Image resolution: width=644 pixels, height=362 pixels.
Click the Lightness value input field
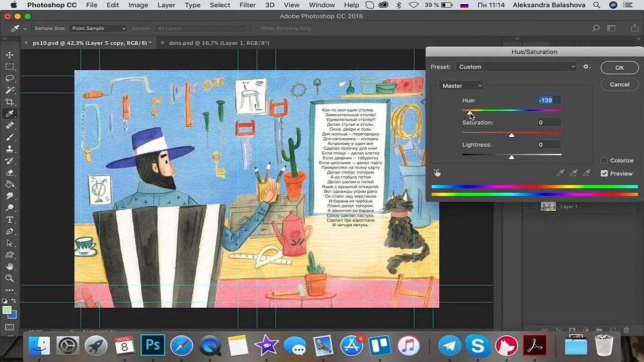pyautogui.click(x=548, y=144)
